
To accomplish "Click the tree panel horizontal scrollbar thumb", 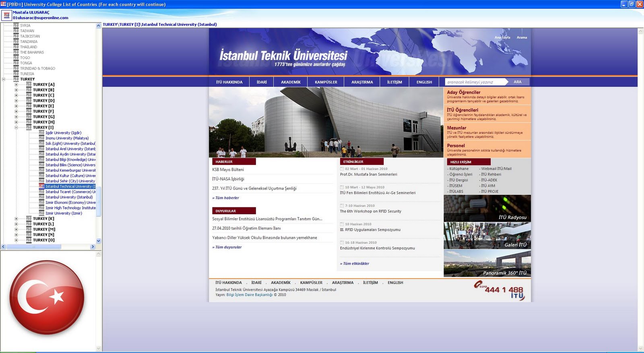I will coord(33,246).
